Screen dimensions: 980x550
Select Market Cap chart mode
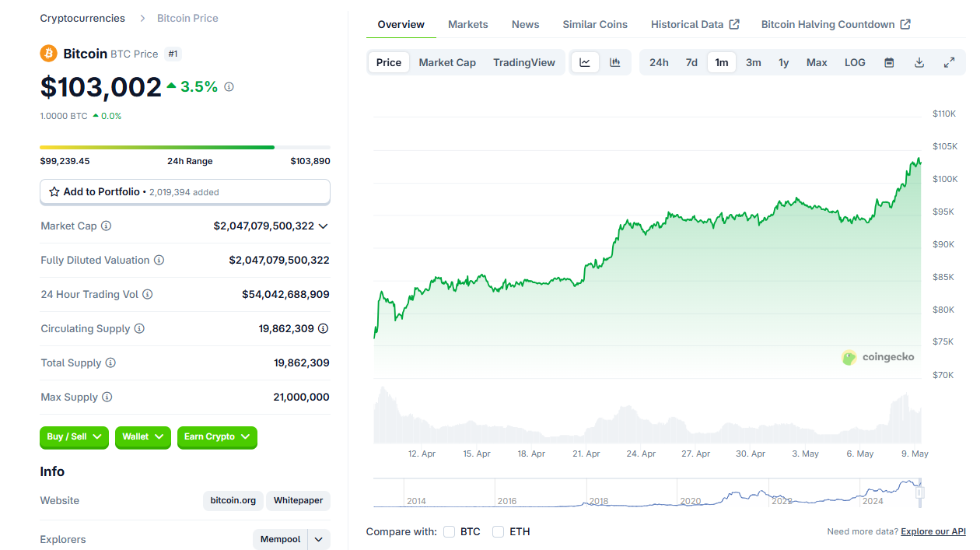point(447,62)
